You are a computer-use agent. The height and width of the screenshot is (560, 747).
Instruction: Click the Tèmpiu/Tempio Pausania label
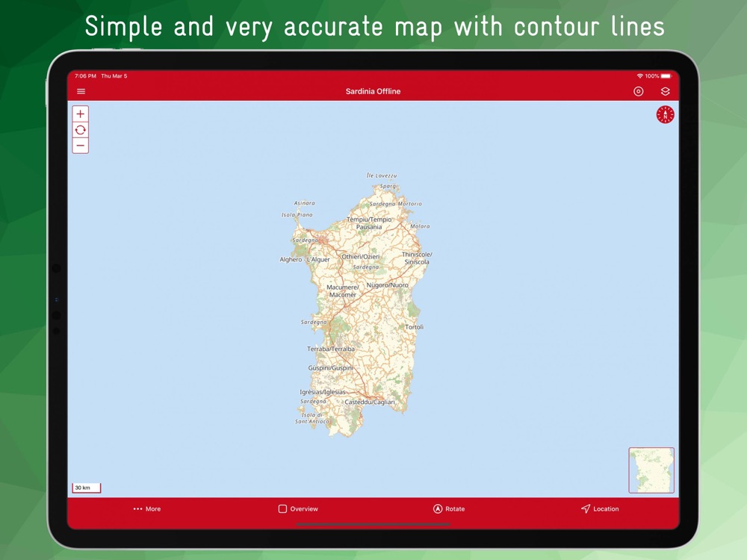(369, 223)
